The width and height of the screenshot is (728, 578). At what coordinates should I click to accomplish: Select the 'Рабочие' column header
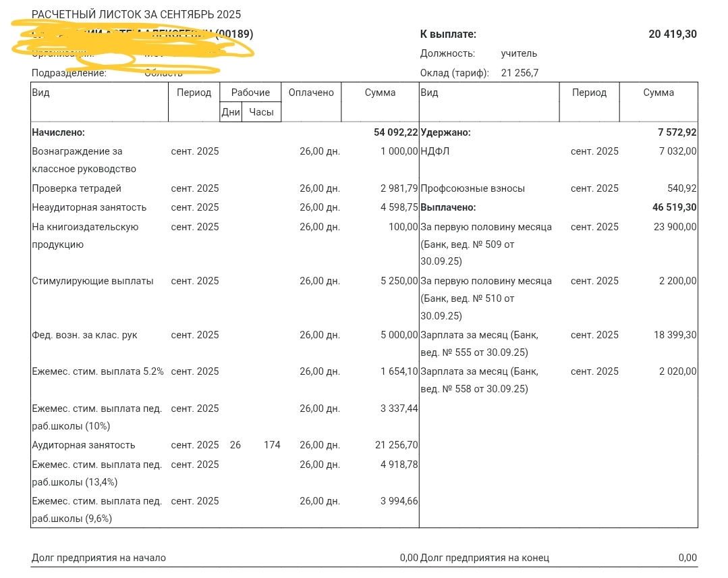pos(250,93)
